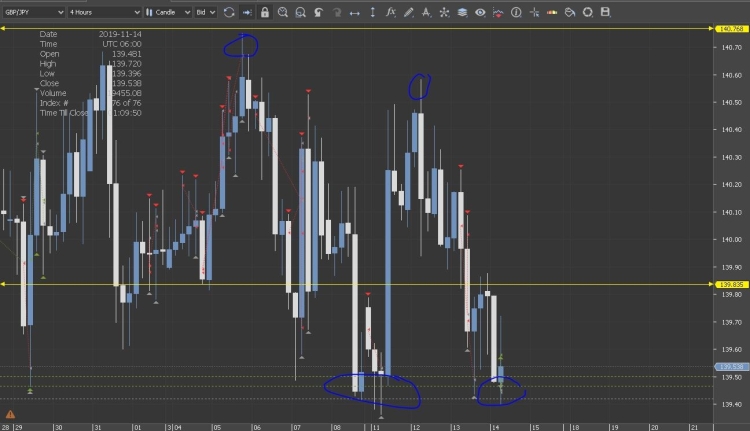Viewport: 750px width, 431px height.
Task: Click the time zoom magnifier icon
Action: (283, 12)
